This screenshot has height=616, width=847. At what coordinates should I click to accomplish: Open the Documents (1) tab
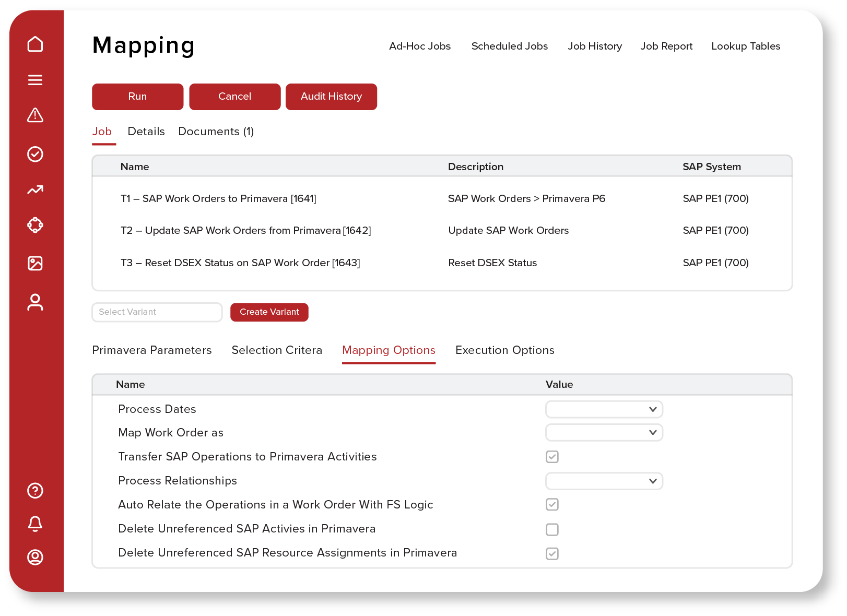pos(216,132)
